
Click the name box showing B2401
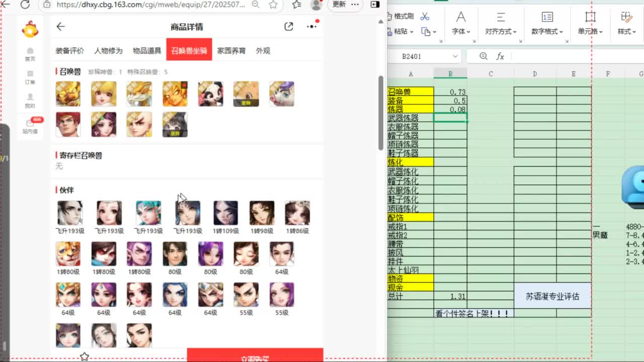tap(424, 56)
